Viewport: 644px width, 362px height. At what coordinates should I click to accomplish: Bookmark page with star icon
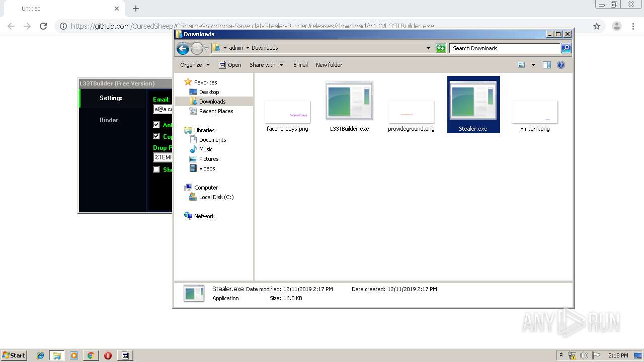(x=597, y=26)
